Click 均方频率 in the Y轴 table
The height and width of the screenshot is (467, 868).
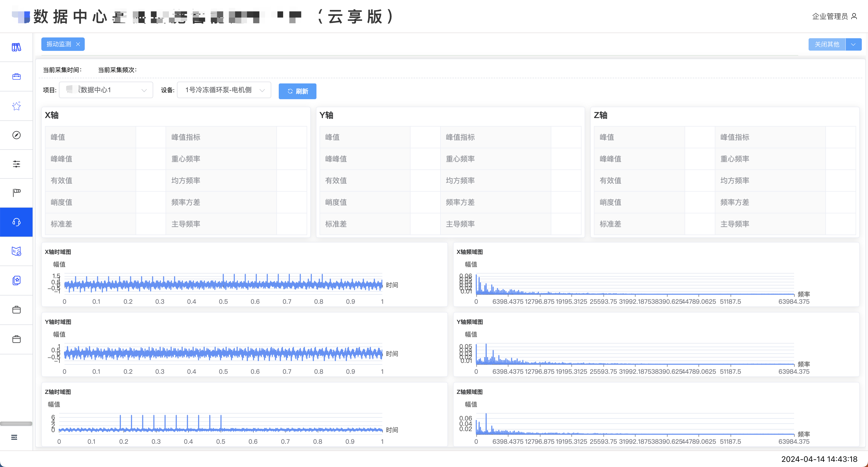click(460, 181)
